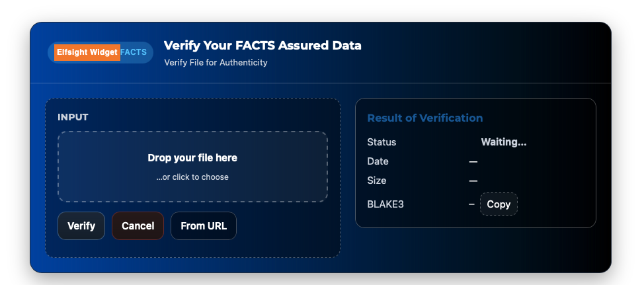Image resolution: width=644 pixels, height=285 pixels.
Task: Click the blue FACTS logo label
Action: [x=134, y=52]
